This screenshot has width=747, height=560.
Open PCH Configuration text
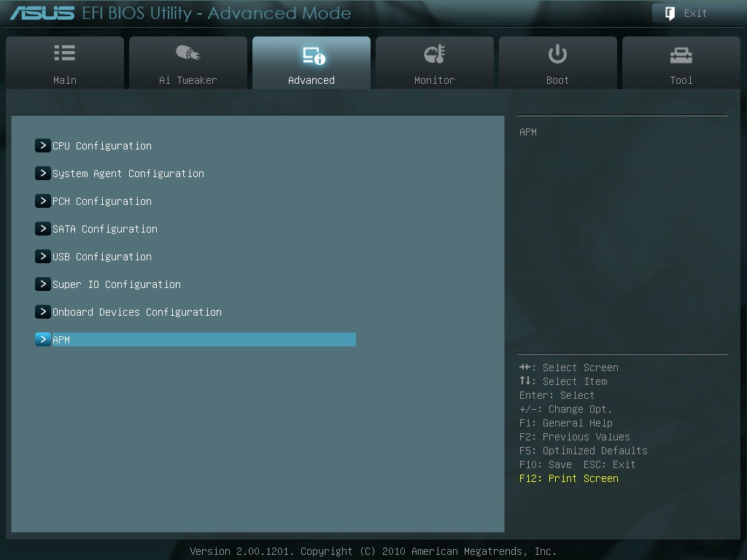[x=102, y=201]
